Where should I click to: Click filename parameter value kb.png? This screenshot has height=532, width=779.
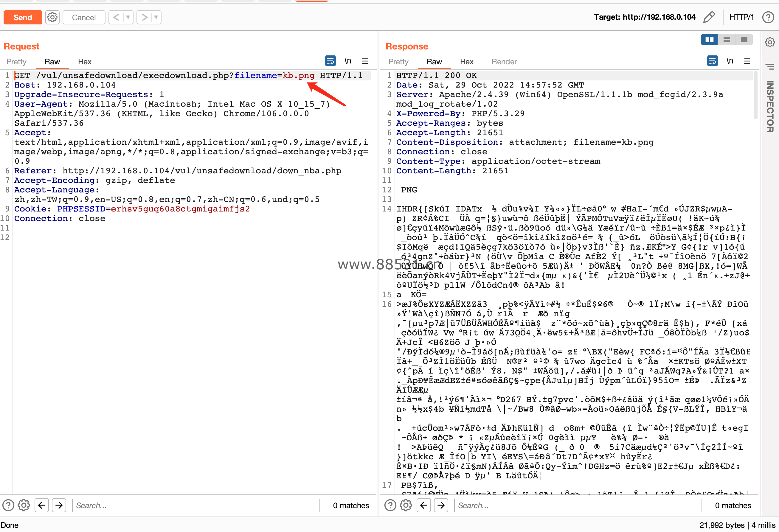coord(298,75)
